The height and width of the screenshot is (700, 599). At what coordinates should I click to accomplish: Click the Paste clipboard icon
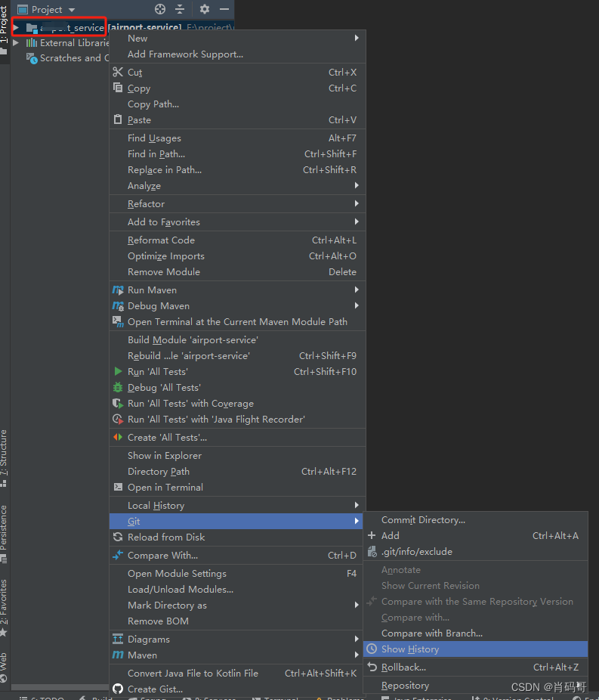point(118,119)
